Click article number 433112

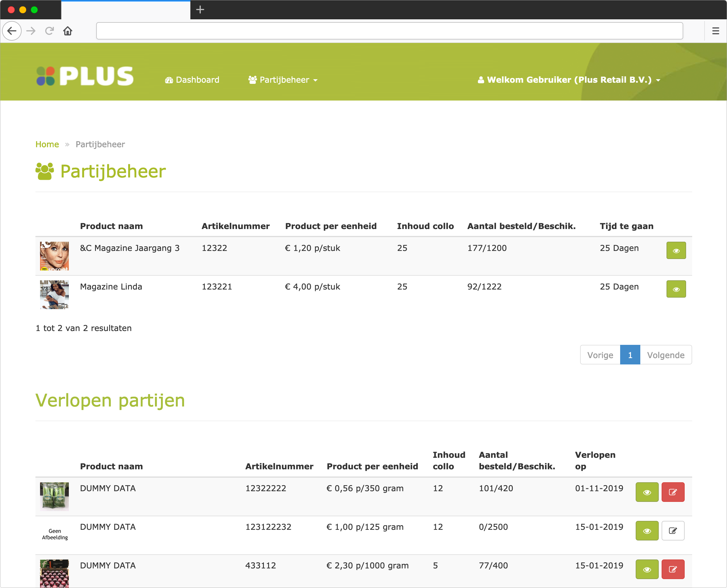click(260, 565)
